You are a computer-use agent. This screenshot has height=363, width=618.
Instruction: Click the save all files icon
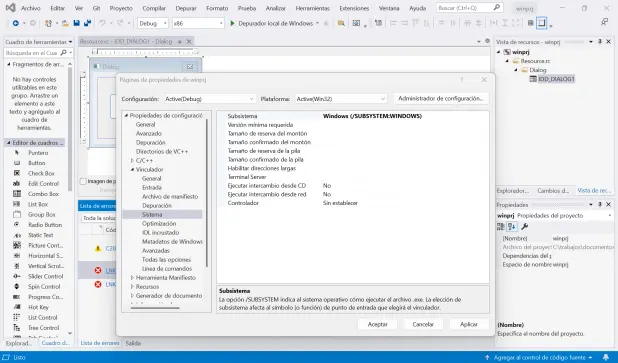[87, 23]
